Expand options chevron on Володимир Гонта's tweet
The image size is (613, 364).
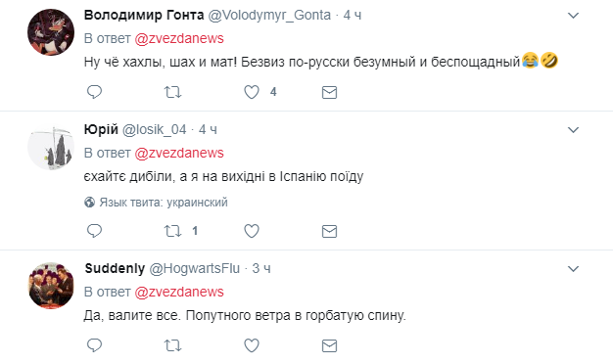coord(573,16)
